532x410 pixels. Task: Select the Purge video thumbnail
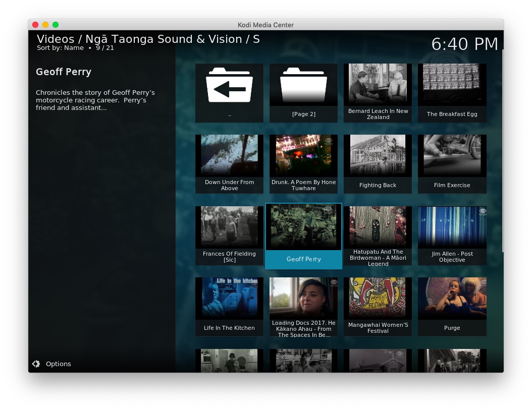pos(452,299)
